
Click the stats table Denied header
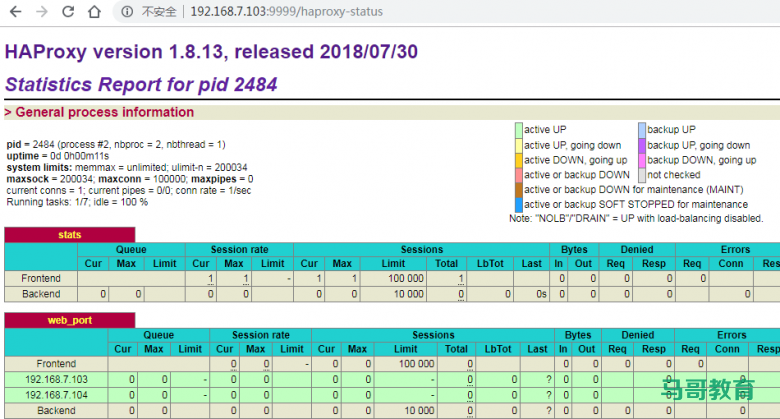coord(637,249)
